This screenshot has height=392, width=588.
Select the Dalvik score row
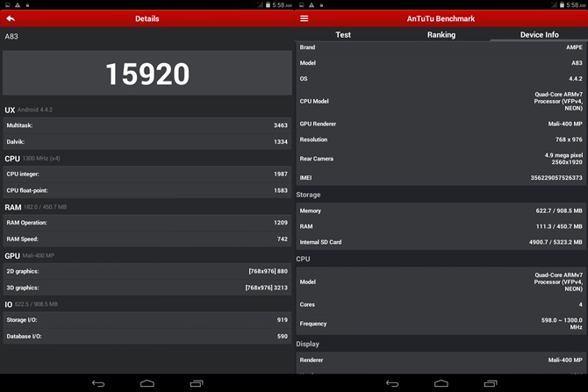(x=147, y=142)
